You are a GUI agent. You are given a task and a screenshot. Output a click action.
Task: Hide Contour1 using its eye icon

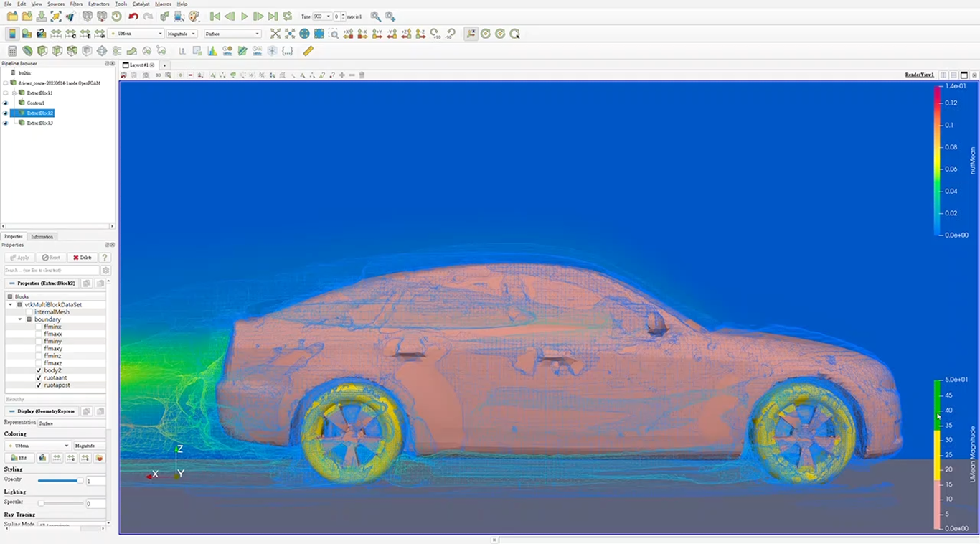5,103
